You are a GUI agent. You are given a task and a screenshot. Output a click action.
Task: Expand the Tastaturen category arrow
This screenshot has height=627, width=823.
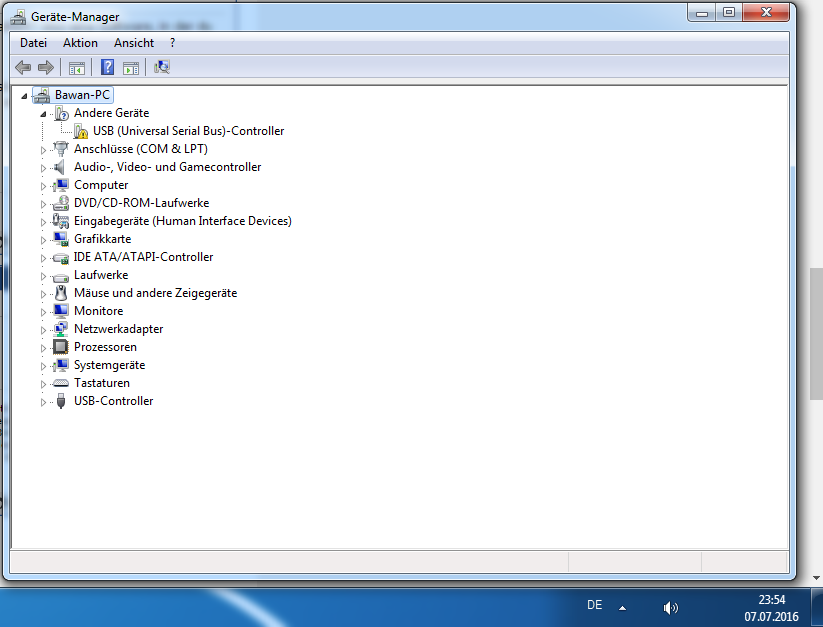(43, 384)
